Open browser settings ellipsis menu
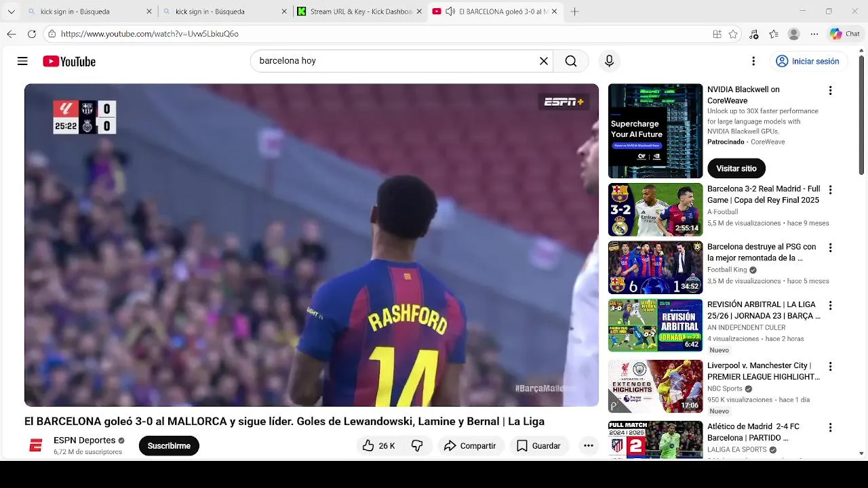 (x=814, y=34)
